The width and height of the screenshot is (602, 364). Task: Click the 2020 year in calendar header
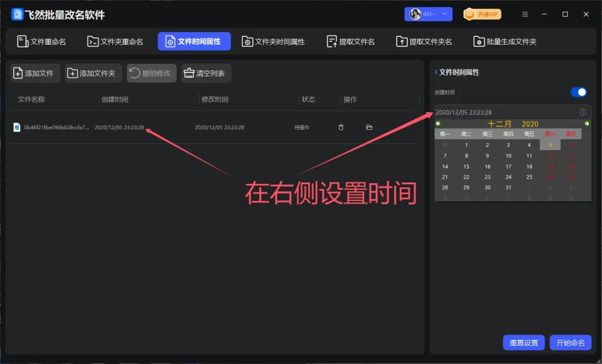click(530, 124)
